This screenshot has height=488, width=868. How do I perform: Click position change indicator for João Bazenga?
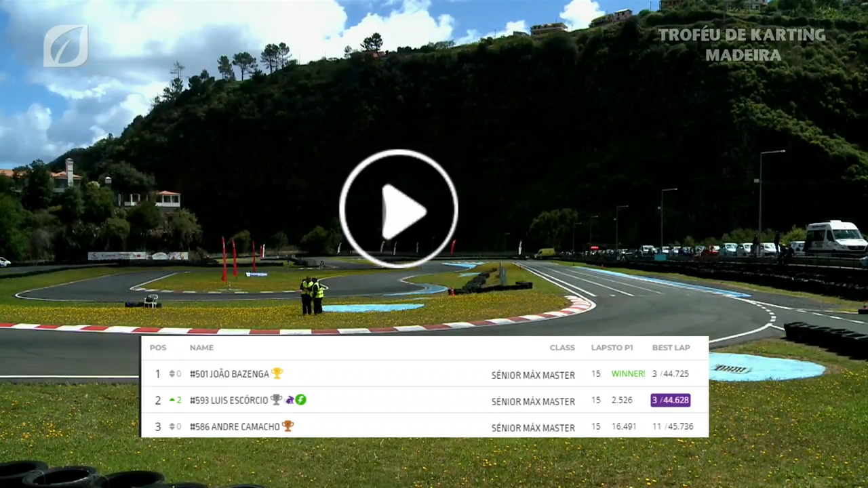[x=175, y=374]
